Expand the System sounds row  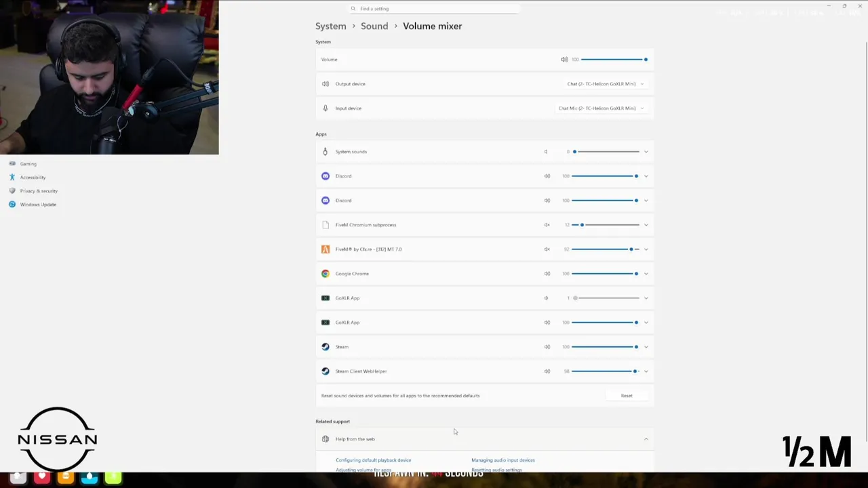coord(646,152)
